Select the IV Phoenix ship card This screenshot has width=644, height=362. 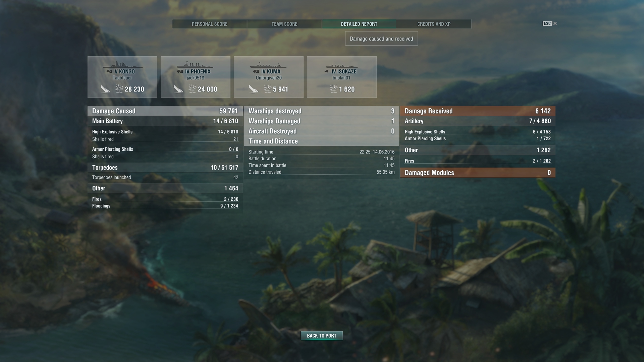(196, 77)
